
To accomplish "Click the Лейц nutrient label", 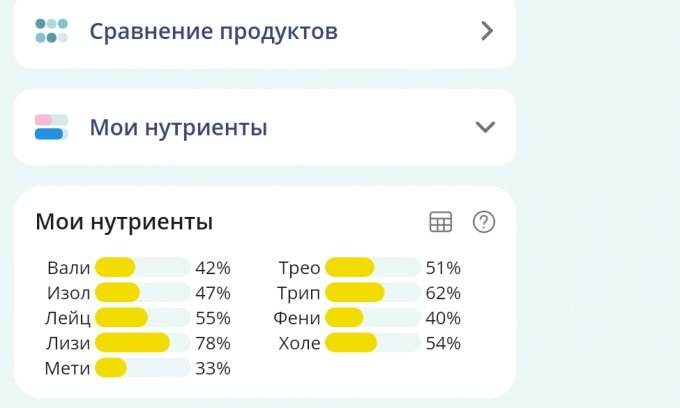I will tap(67, 318).
